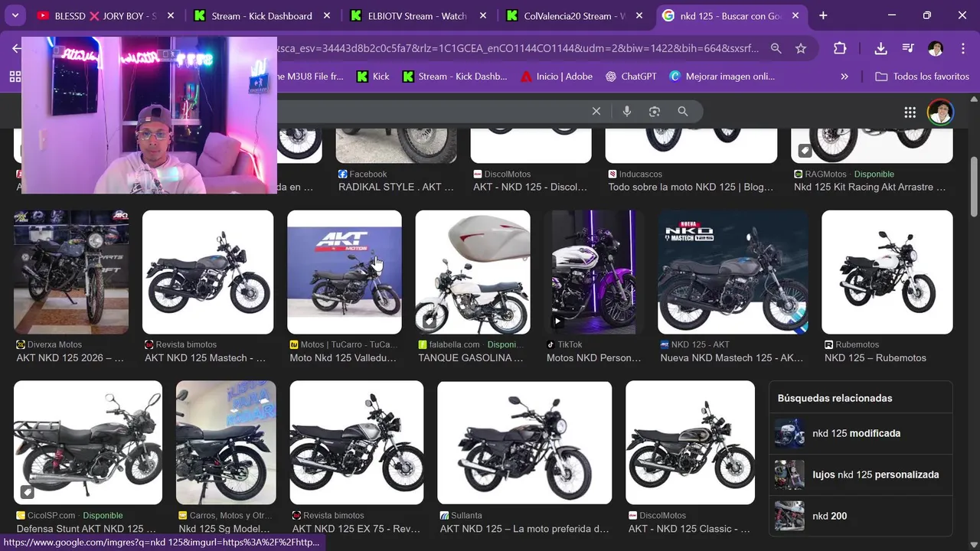Switch to ColValencia20 Stream tab
Image resolution: width=980 pixels, height=551 pixels.
point(573,15)
